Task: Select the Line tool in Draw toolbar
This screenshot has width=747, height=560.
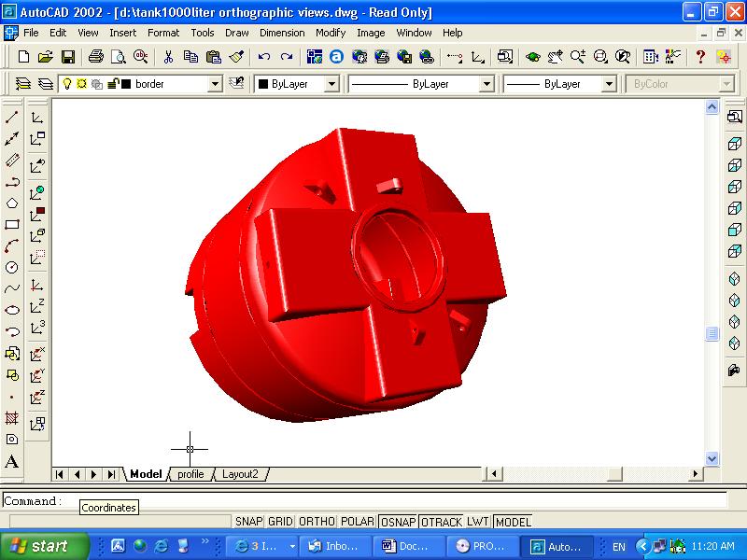Action: [12, 117]
